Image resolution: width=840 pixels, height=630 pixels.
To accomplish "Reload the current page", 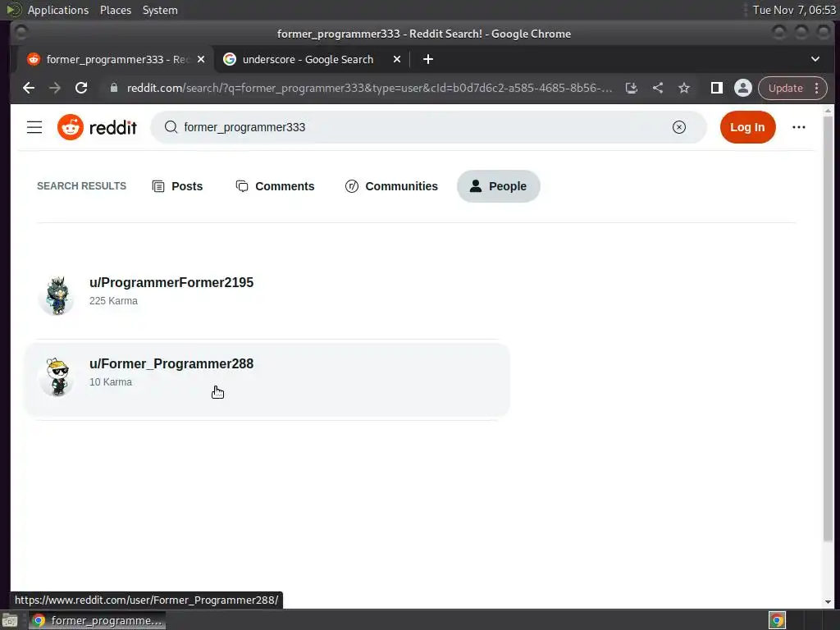I will coord(81,88).
